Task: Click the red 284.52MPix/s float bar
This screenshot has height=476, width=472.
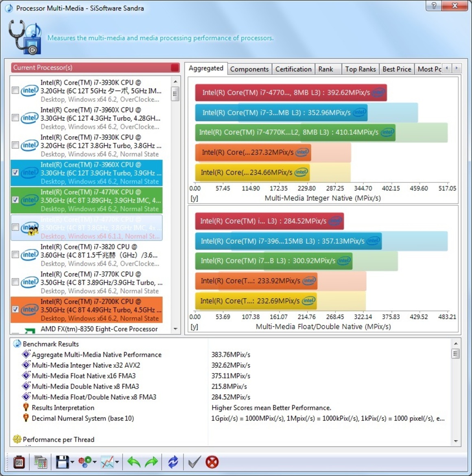Action: (x=269, y=221)
